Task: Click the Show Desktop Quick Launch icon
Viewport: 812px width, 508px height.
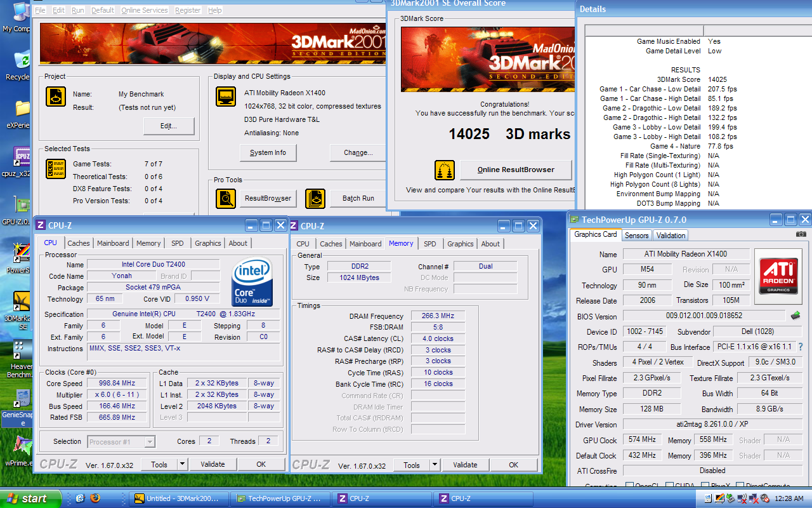Action: [x=81, y=498]
